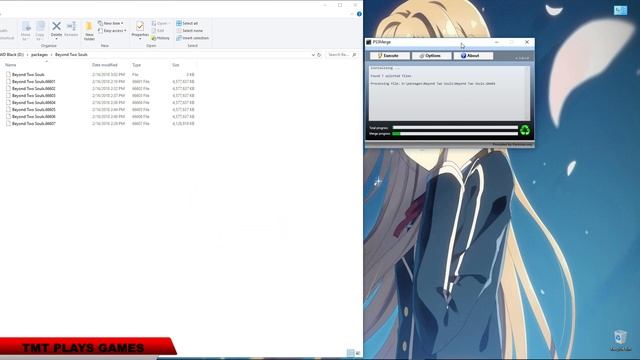Click the size cell of the Beyond Two Souls.66607 row
Screen dimensions: 640x360
point(183,123)
